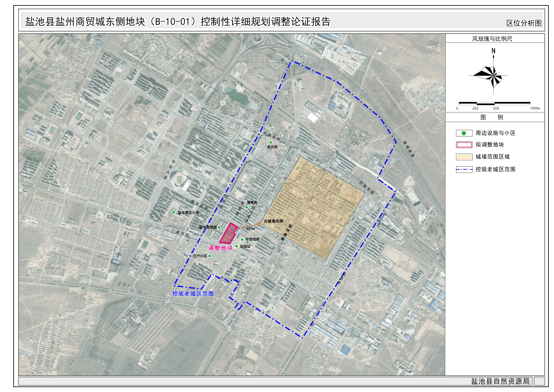The height and width of the screenshot is (392, 554).
Task: Click the 区位分析图 title label
Action: [524, 23]
